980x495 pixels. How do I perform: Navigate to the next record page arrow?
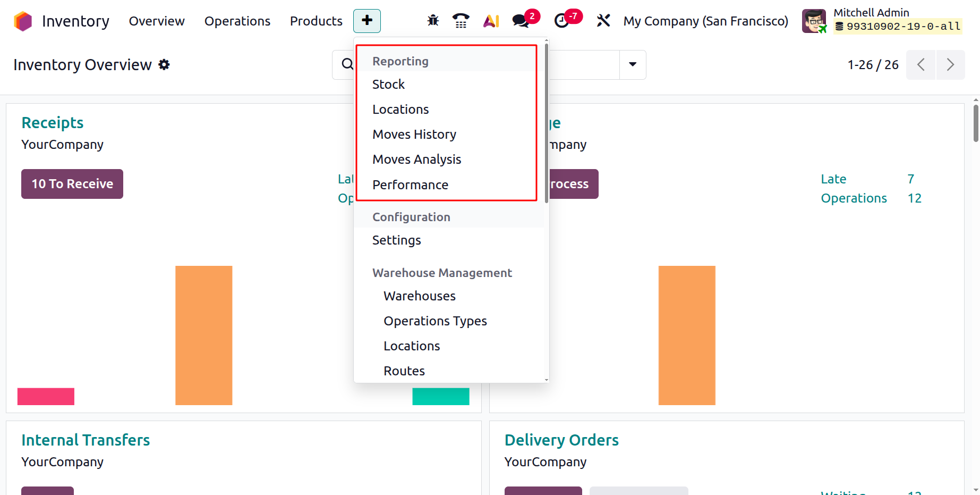[950, 64]
